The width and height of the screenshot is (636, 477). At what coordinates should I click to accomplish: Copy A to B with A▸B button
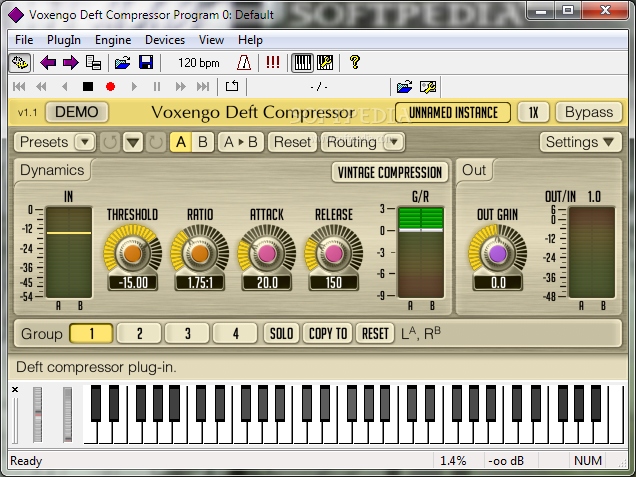[x=241, y=142]
